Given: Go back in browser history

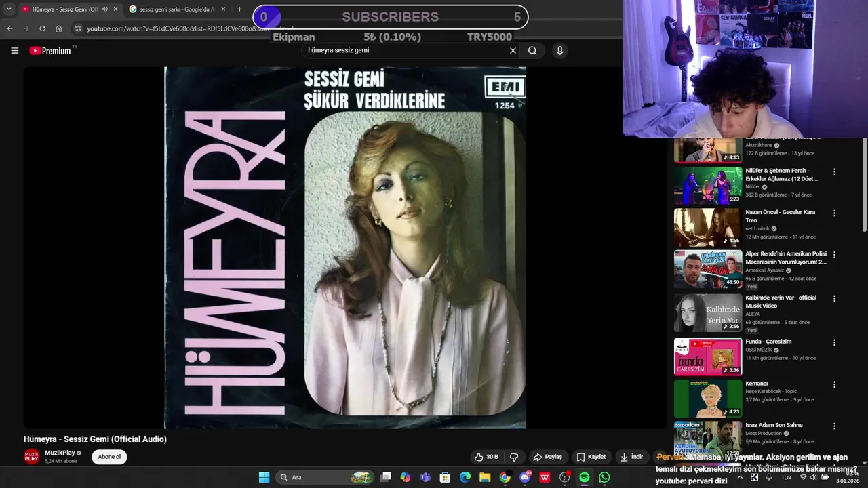Looking at the screenshot, I should [9, 28].
